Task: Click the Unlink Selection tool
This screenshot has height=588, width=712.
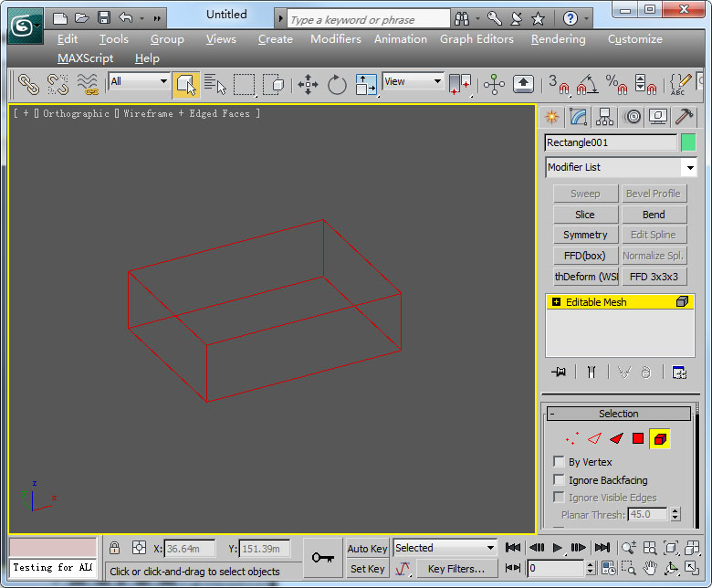Action: pyautogui.click(x=58, y=84)
